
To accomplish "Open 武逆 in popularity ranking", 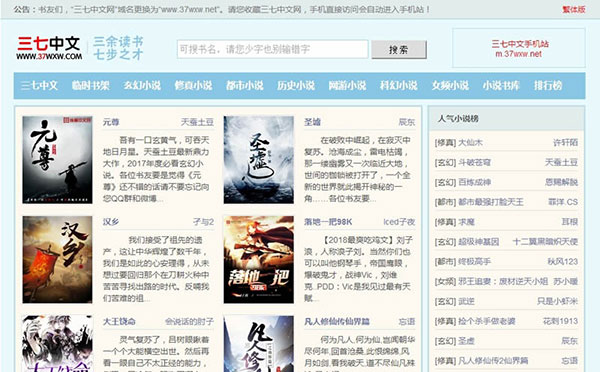I will (466, 302).
